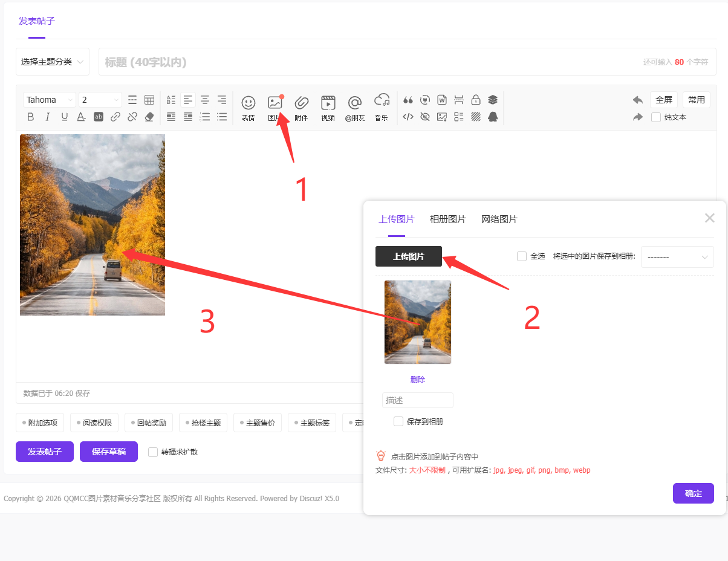Open the 选择主题分类 category dropdown
This screenshot has width=728, height=561.
tap(53, 62)
